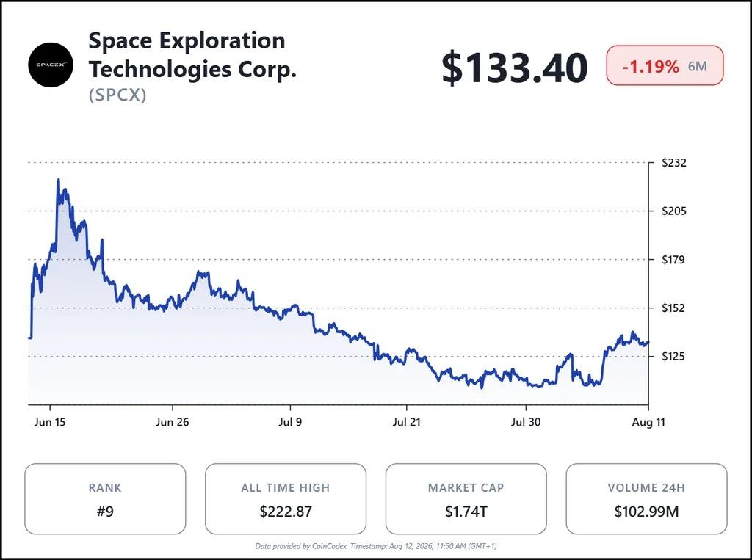Click the Jun 15 date axis label
This screenshot has width=752, height=560.
pyautogui.click(x=50, y=422)
